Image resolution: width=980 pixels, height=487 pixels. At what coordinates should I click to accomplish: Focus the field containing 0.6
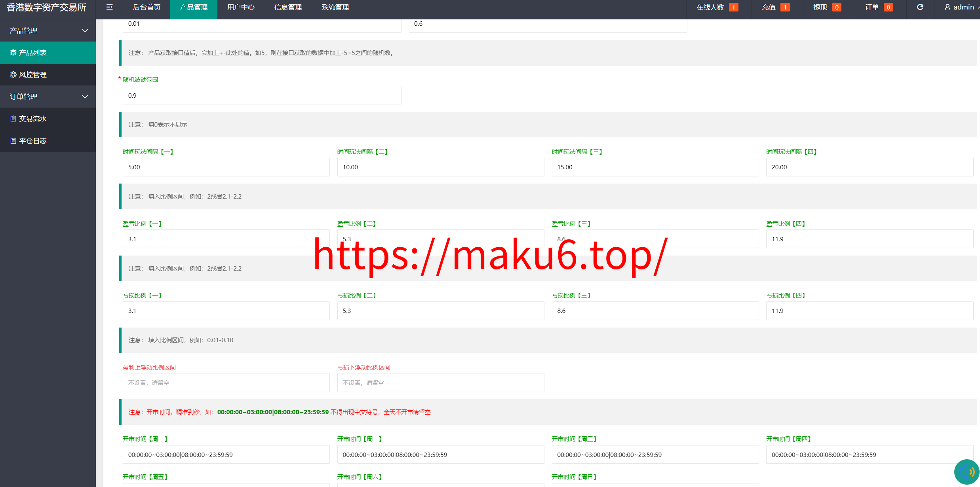point(548,25)
